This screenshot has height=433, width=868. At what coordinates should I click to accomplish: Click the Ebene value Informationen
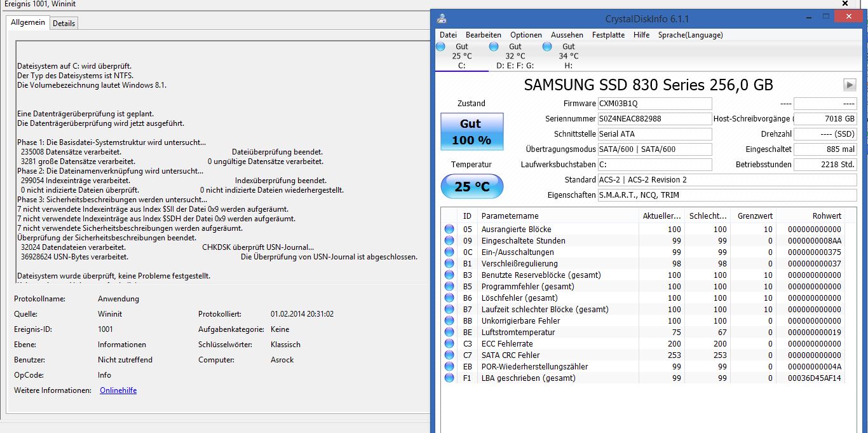point(122,345)
